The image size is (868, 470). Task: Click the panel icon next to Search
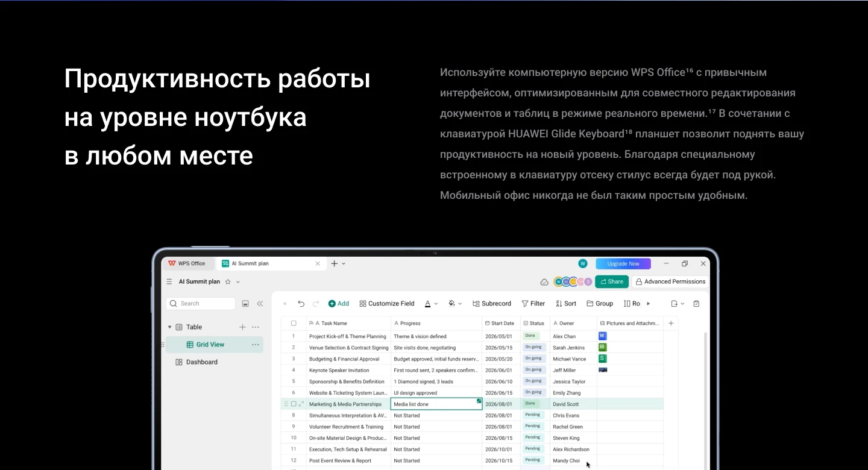(x=245, y=304)
